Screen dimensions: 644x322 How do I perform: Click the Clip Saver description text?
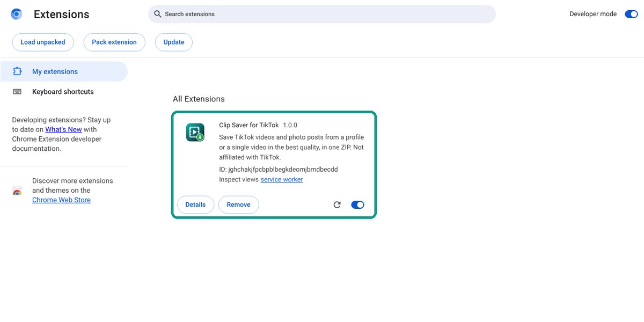(x=291, y=147)
